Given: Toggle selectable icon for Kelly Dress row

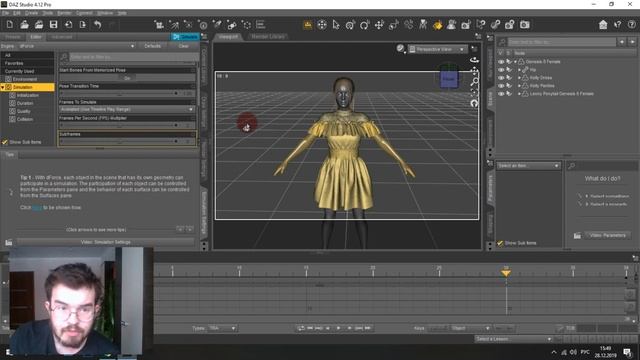Looking at the screenshot, I should (509, 78).
